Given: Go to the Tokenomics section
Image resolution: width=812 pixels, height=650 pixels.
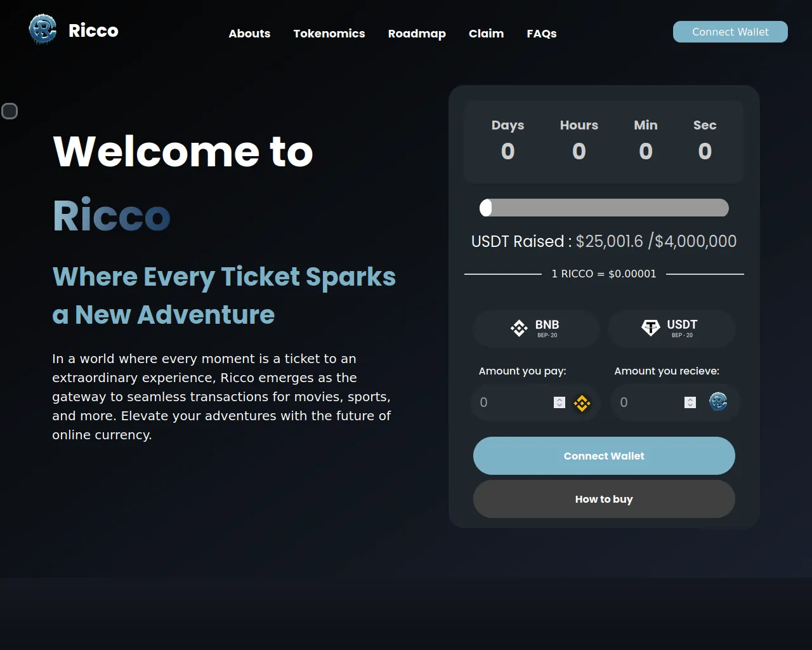Looking at the screenshot, I should point(329,34).
